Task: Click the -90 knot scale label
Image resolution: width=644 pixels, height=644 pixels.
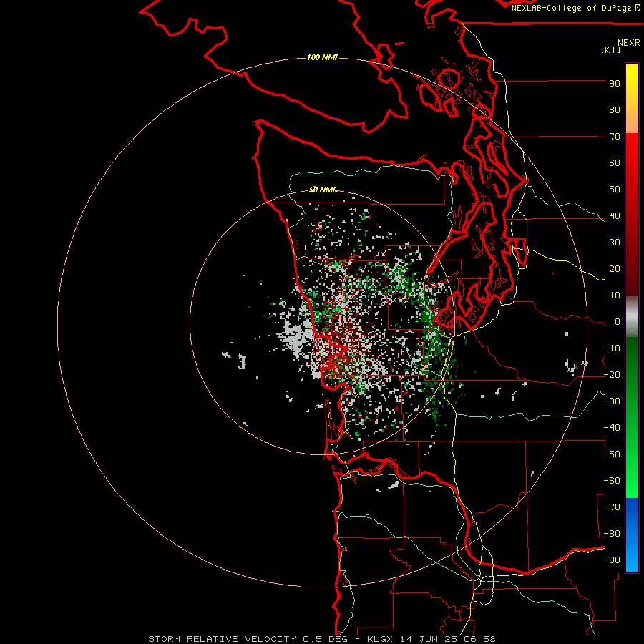Action: pos(612,560)
